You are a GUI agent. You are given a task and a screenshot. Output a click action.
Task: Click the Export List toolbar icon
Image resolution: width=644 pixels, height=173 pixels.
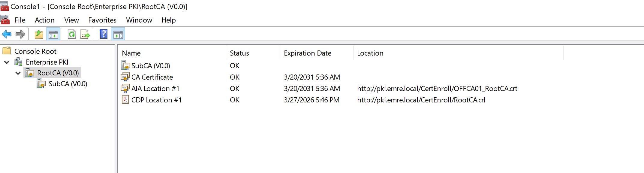click(85, 35)
